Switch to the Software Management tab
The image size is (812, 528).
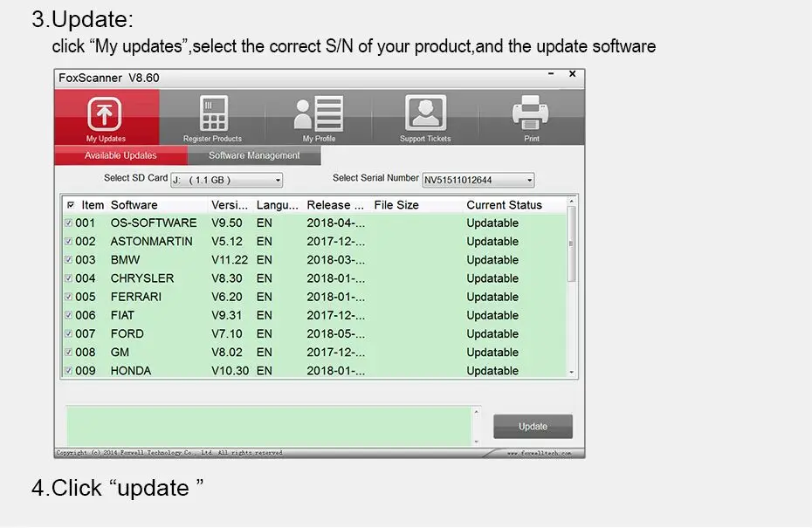tap(254, 155)
